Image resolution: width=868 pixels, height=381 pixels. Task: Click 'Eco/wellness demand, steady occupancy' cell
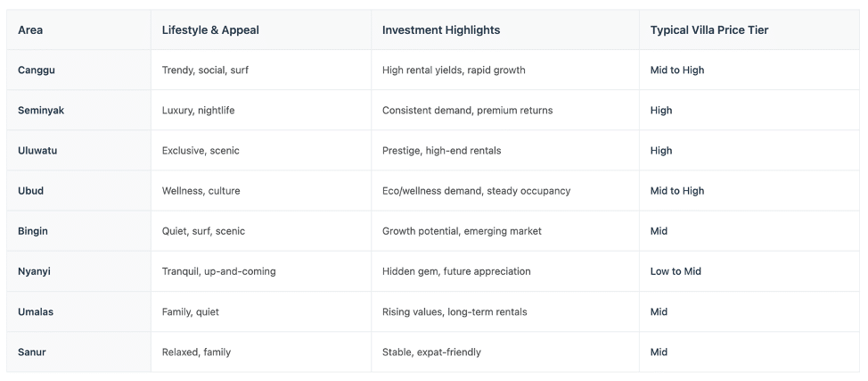(x=476, y=191)
